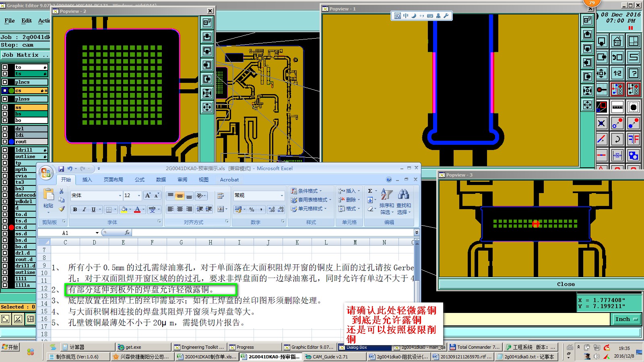
Task: Open the font name dropdown in Excel
Action: pos(120,195)
